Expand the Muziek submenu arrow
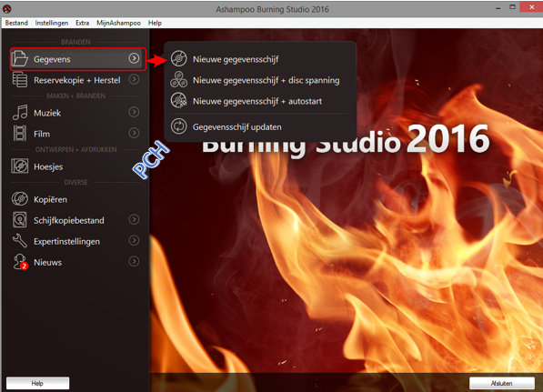Image resolution: width=543 pixels, height=392 pixels. pos(134,112)
